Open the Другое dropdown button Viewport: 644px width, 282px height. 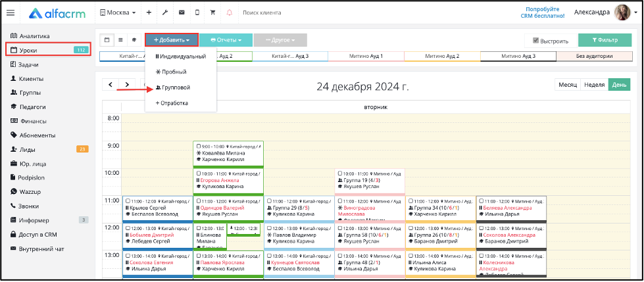click(x=280, y=40)
